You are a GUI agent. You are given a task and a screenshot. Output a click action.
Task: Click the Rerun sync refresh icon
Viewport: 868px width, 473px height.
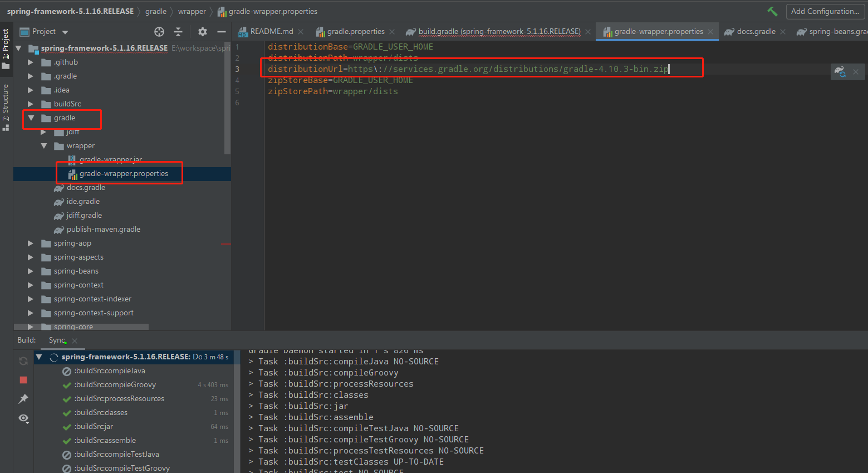23,361
